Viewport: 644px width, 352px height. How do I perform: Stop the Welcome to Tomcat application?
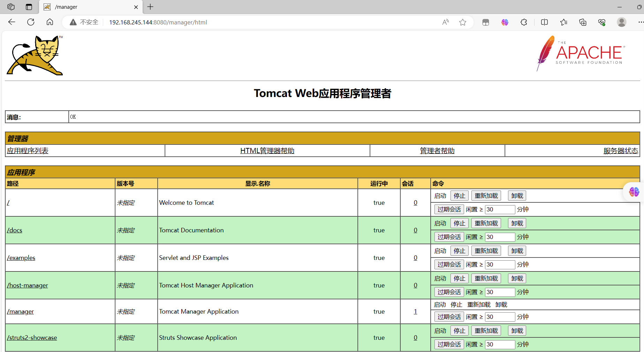[459, 196]
